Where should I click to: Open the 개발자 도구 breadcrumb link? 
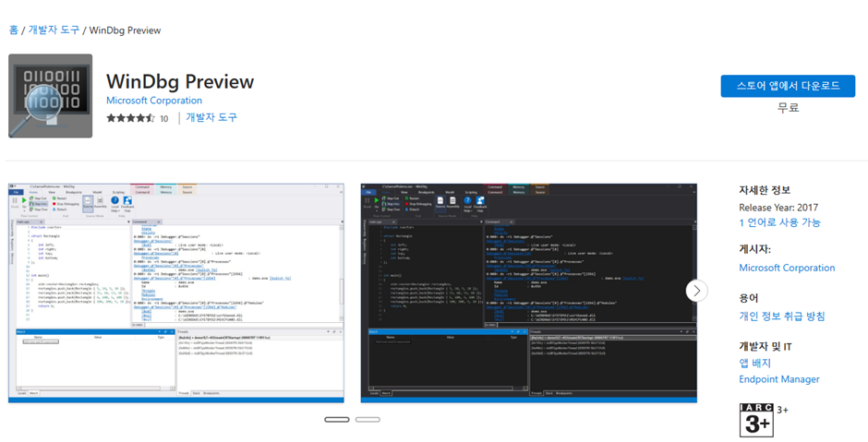pyautogui.click(x=54, y=30)
